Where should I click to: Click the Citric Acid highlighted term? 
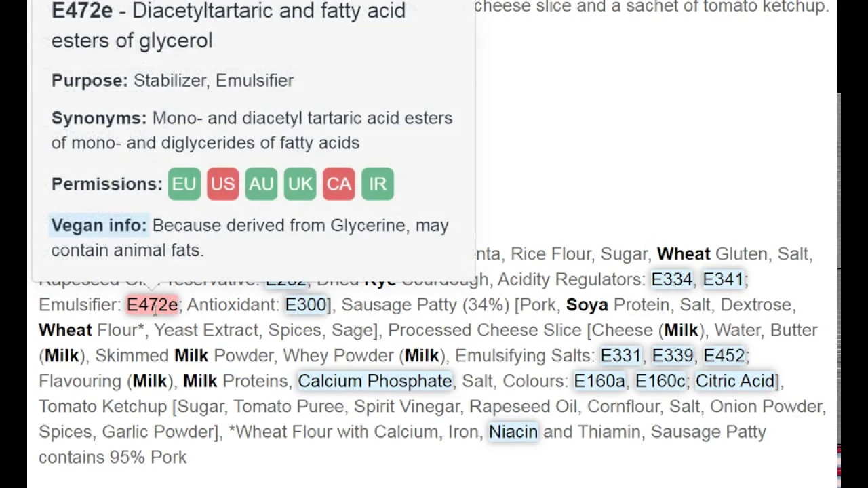pos(734,381)
